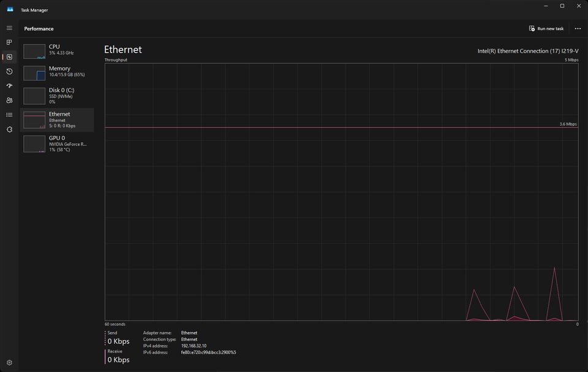Click the Receive 0 Kbps value
This screenshot has height=372, width=588.
[x=118, y=360]
